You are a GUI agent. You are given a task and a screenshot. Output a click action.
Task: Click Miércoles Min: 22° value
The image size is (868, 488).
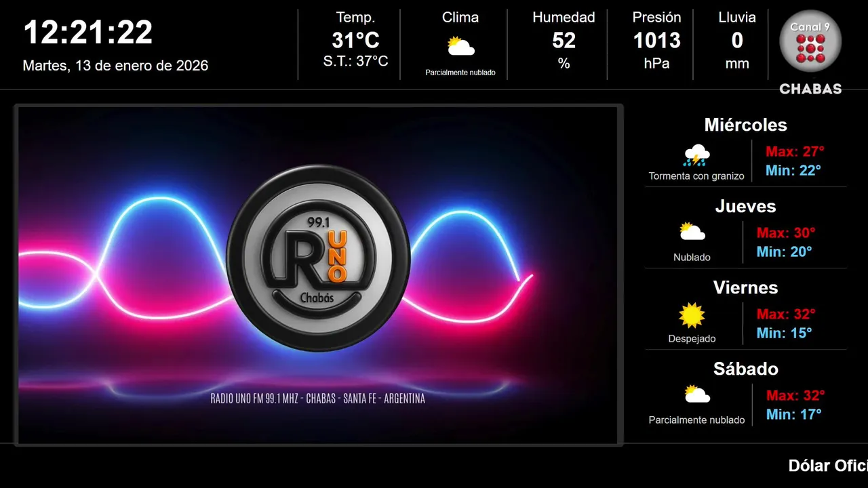click(x=793, y=170)
